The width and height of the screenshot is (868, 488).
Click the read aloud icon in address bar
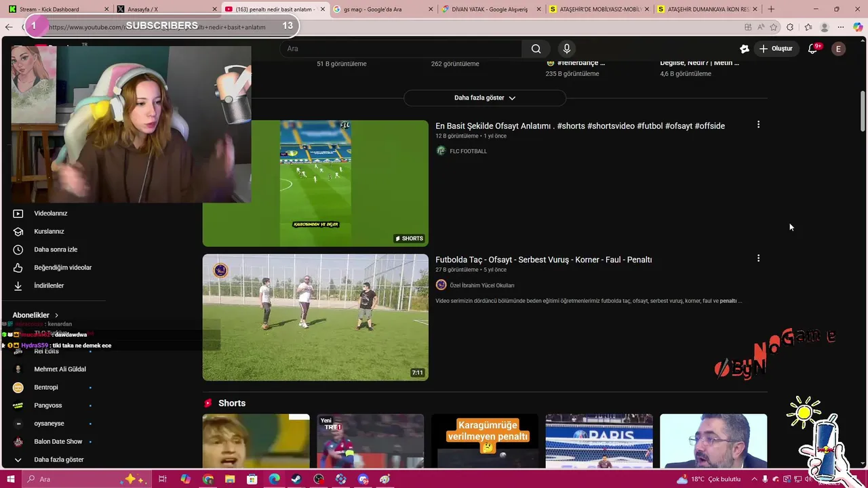761,27
